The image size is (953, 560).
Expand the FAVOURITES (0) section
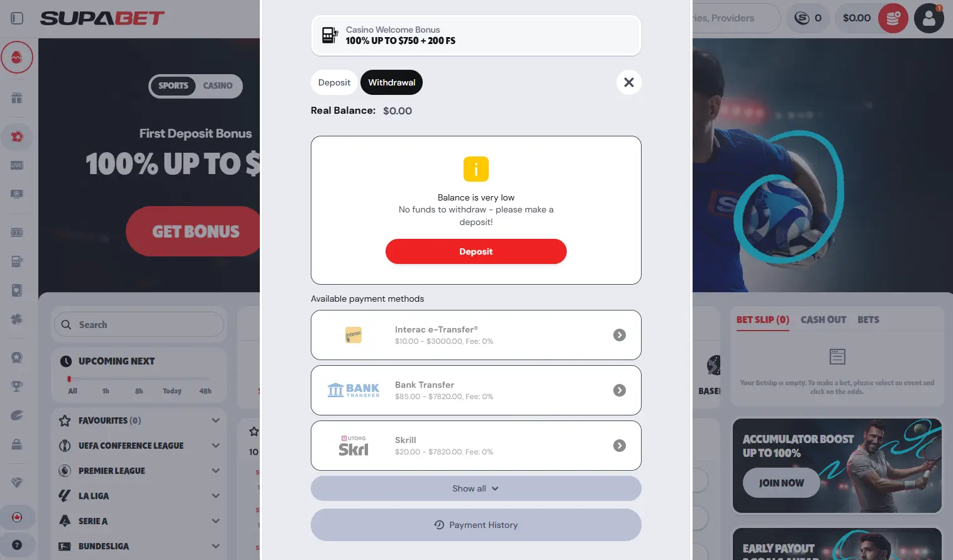click(x=139, y=420)
